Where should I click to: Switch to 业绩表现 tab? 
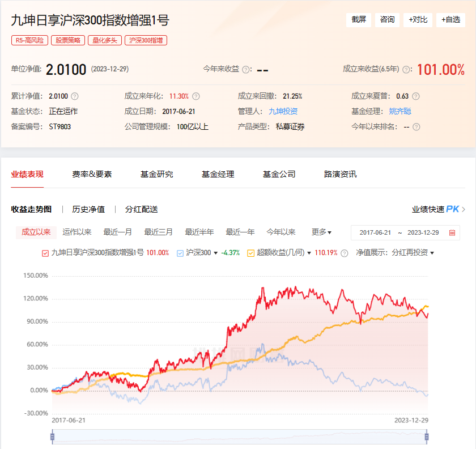(27, 175)
